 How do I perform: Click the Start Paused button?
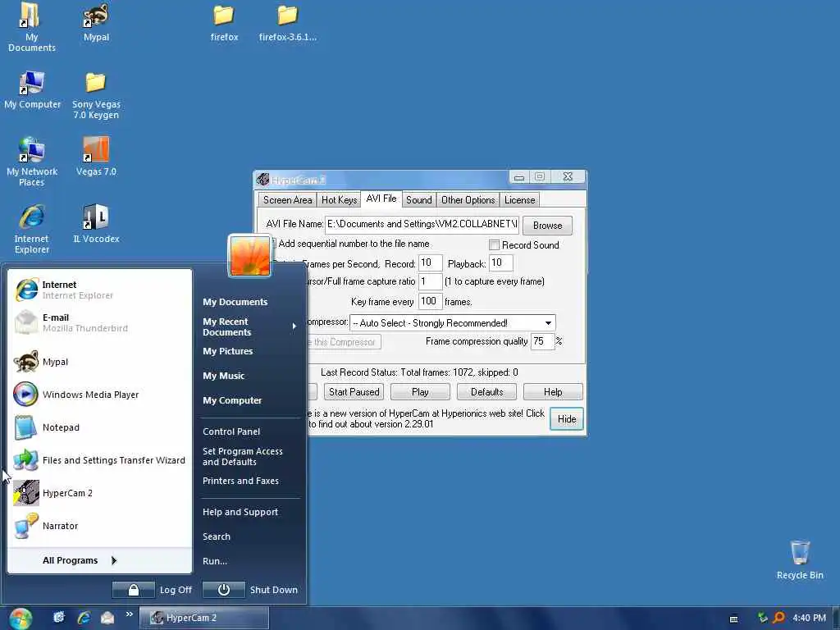(x=354, y=392)
